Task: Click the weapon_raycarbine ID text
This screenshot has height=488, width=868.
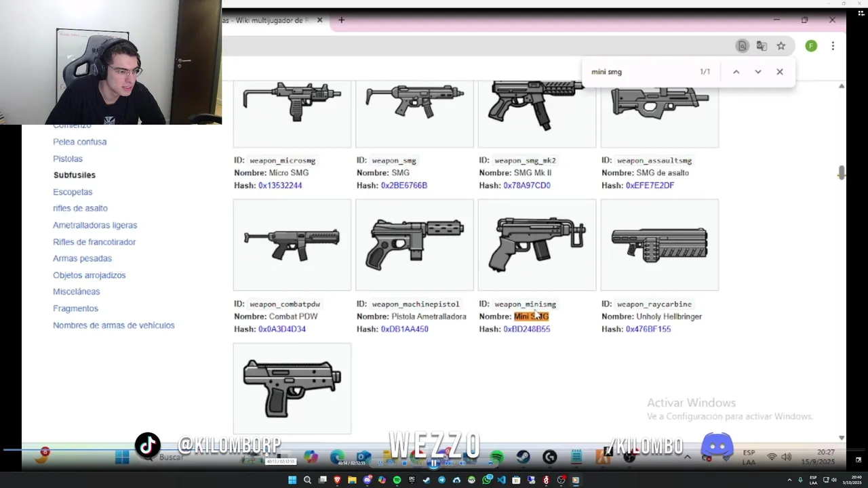Action: (654, 304)
